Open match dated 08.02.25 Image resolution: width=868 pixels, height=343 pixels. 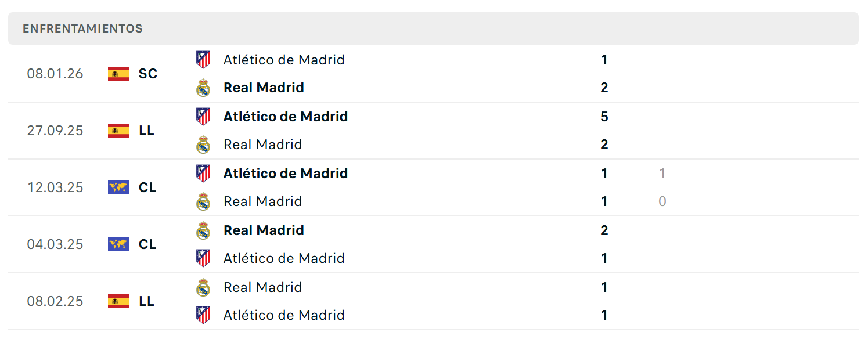[x=433, y=301]
